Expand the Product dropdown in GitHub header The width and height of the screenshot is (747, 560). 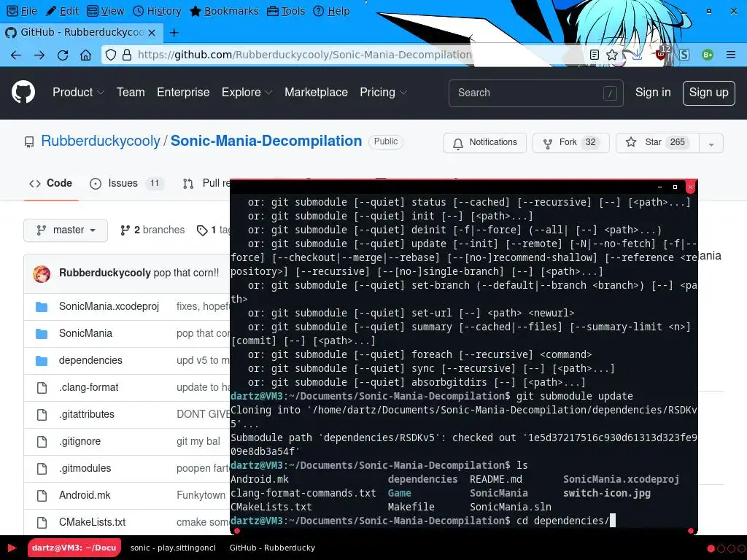tap(78, 93)
